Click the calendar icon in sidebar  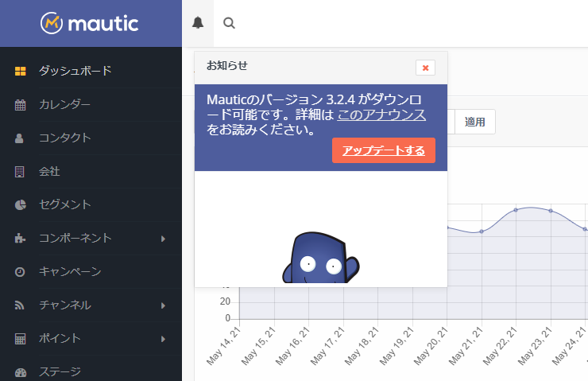coord(21,104)
